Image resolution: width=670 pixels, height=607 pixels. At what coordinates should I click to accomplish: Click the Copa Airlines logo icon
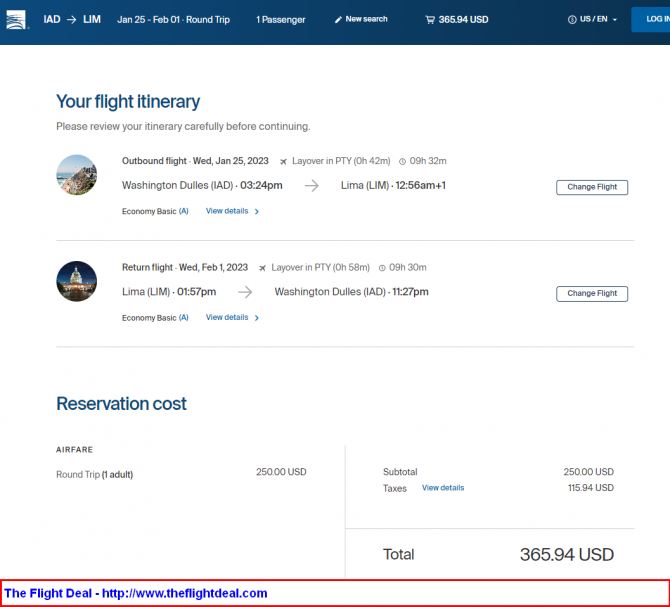pos(16,20)
